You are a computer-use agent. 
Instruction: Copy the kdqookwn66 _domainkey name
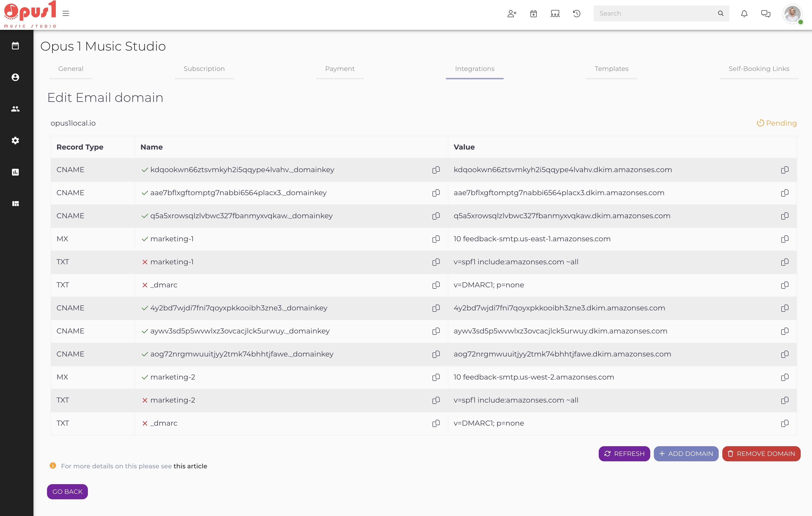(436, 170)
